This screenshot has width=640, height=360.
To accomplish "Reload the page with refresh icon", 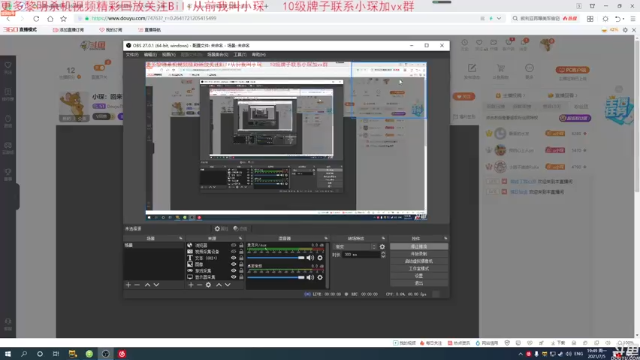I will [36, 19].
